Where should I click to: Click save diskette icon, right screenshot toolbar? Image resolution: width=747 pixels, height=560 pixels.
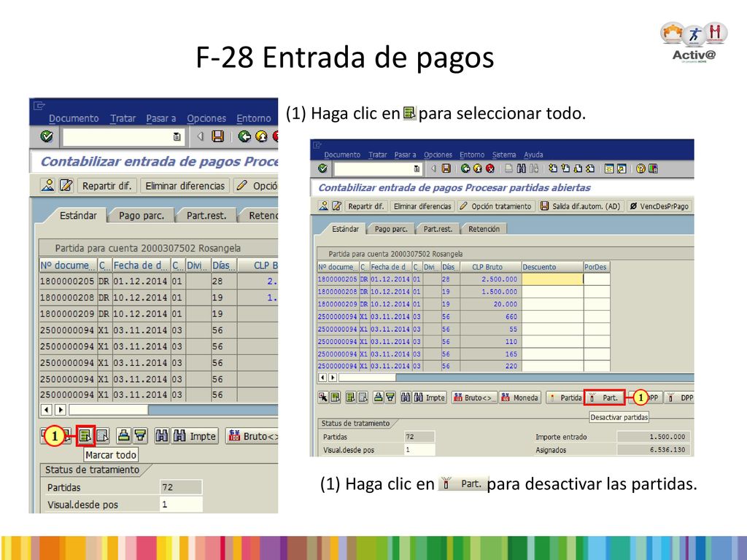coord(446,168)
